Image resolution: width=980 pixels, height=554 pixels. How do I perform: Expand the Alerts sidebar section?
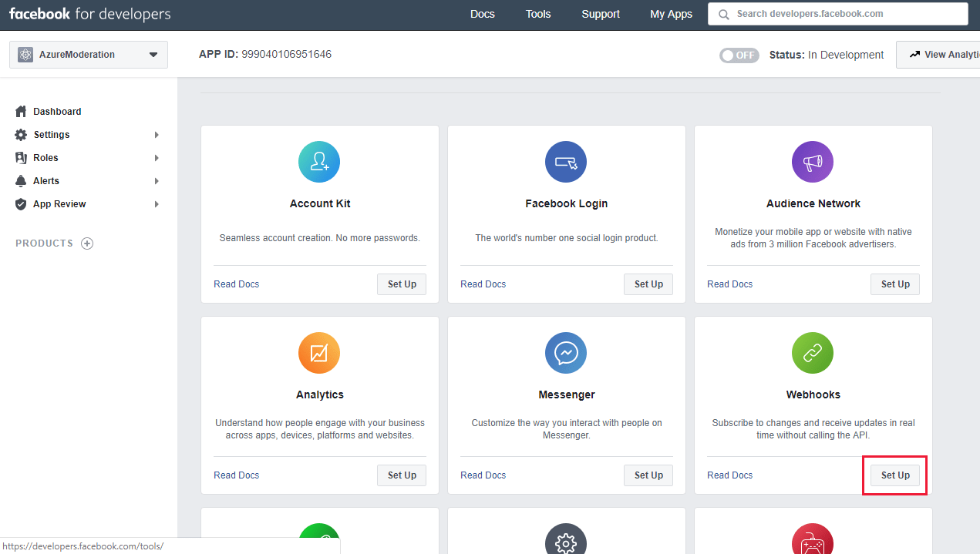pyautogui.click(x=49, y=180)
